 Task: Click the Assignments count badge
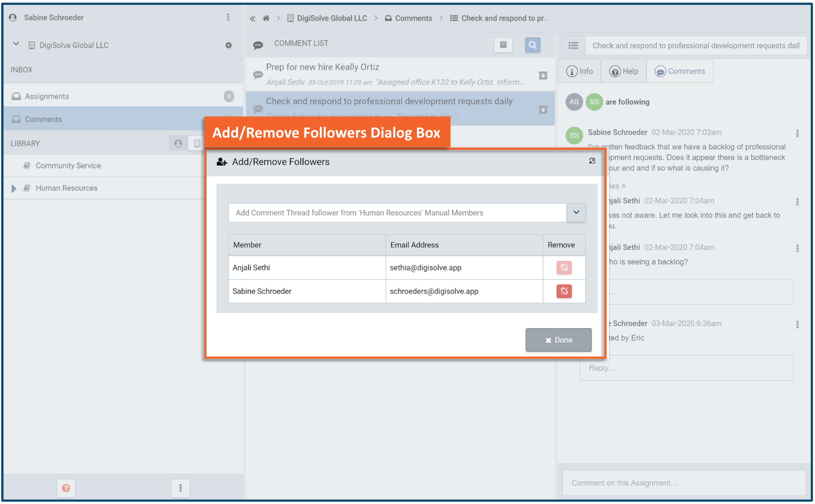[x=229, y=96]
